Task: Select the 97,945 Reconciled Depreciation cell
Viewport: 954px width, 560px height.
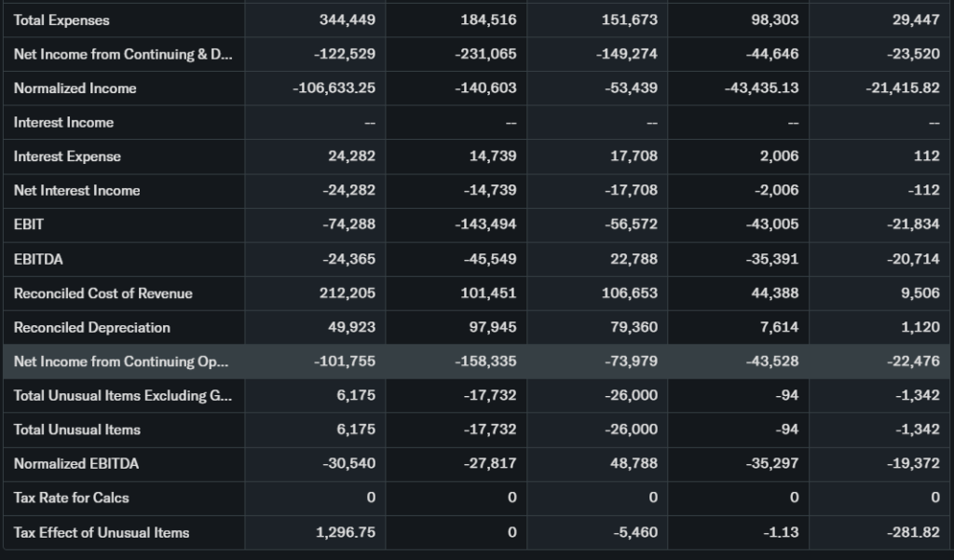Action: (x=493, y=327)
